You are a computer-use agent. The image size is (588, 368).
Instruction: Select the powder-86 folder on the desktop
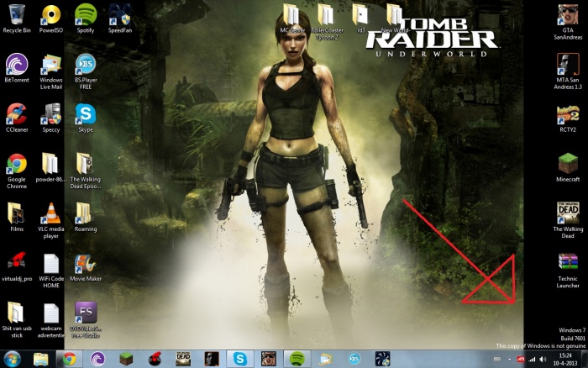(x=51, y=167)
